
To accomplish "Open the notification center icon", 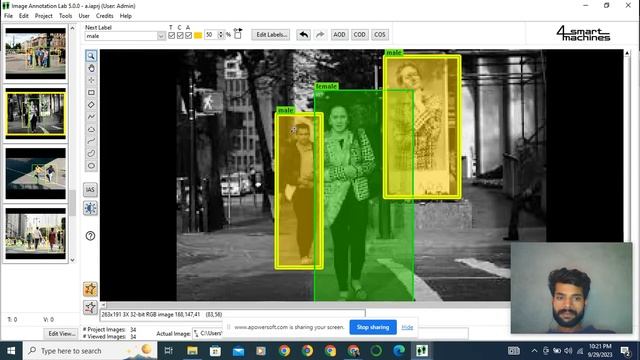I will [625, 351].
